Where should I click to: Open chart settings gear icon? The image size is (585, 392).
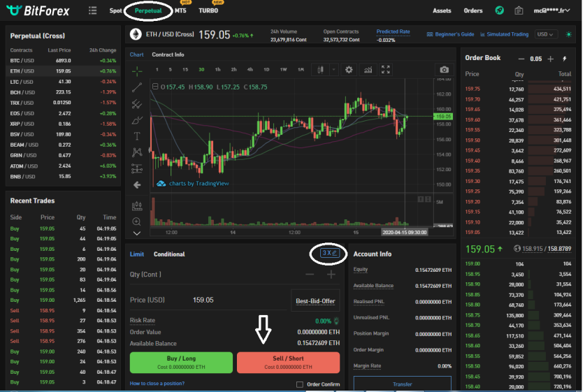click(x=349, y=70)
